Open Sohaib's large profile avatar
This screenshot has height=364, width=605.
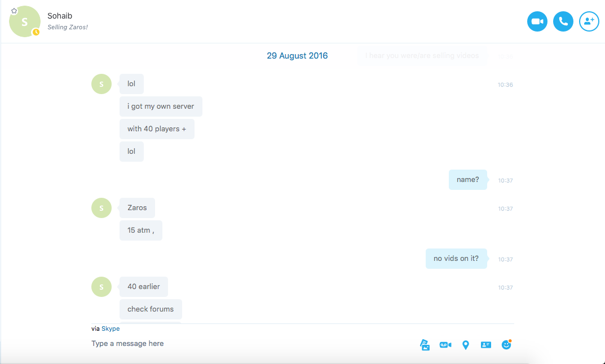25,21
